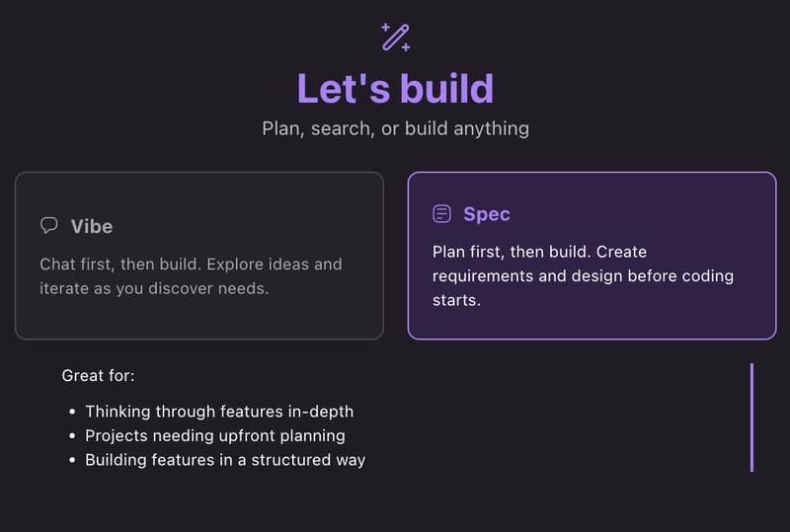Click the "Let's build" heading
Viewport: 790px width, 532px height.
(395, 89)
